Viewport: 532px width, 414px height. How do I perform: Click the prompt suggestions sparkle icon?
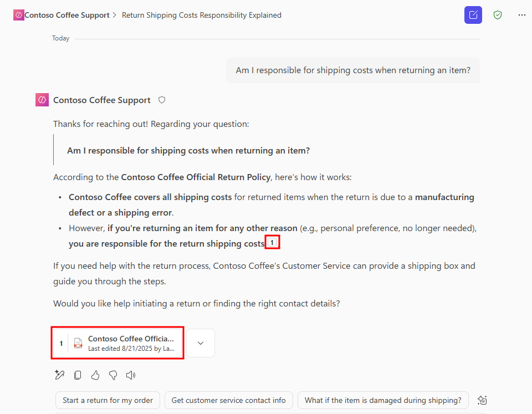coord(482,400)
